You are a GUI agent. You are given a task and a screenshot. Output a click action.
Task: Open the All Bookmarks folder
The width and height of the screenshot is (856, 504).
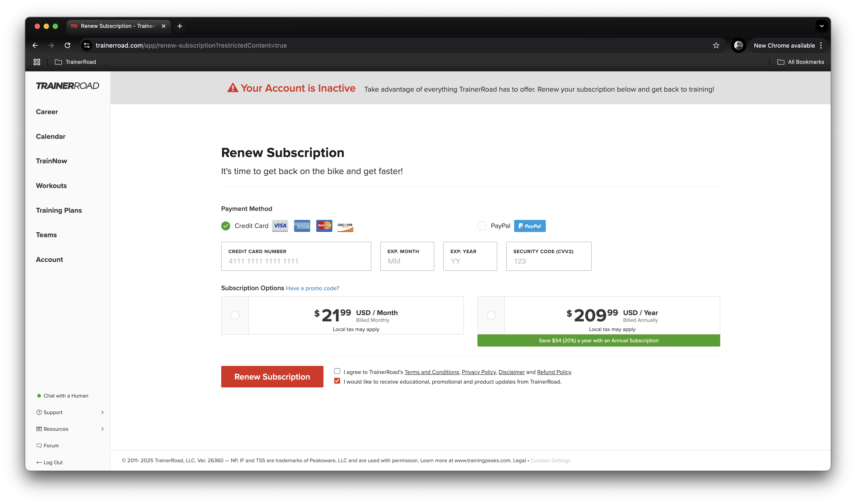[x=801, y=62]
